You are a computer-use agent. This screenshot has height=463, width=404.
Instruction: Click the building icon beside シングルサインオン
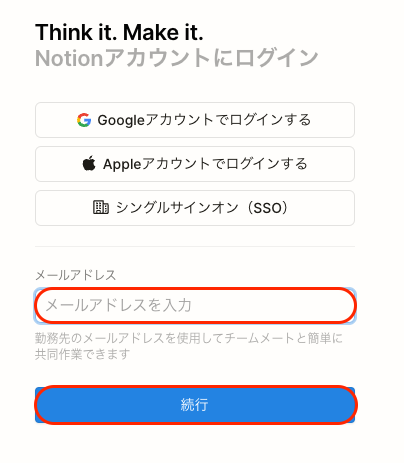(x=100, y=207)
